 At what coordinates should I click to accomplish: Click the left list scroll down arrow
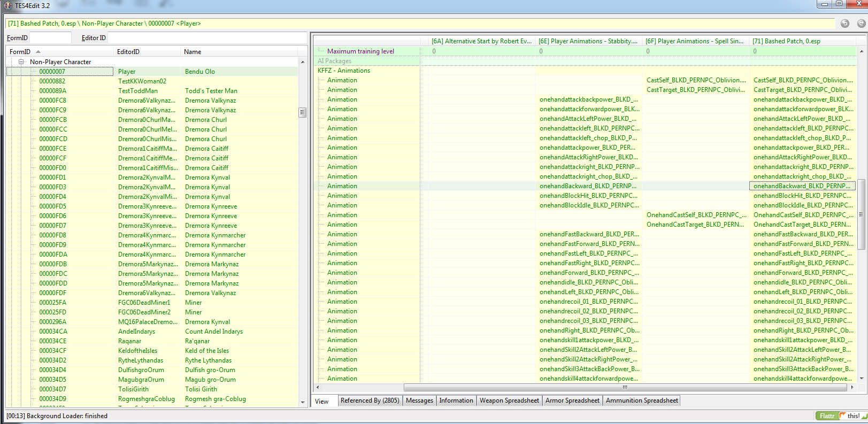coord(302,403)
